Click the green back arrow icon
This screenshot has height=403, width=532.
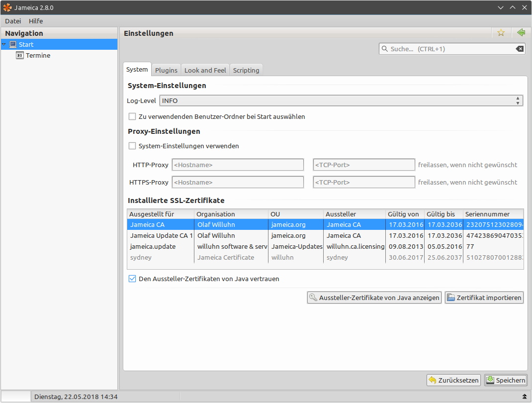click(x=521, y=33)
